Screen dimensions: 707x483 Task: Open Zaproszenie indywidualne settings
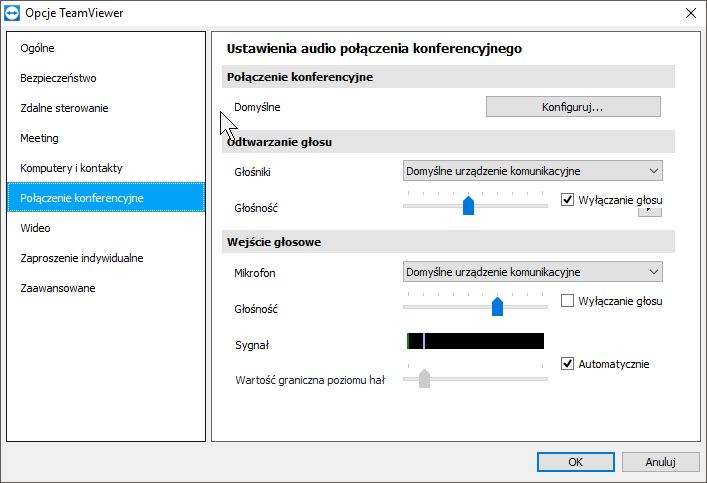82,258
